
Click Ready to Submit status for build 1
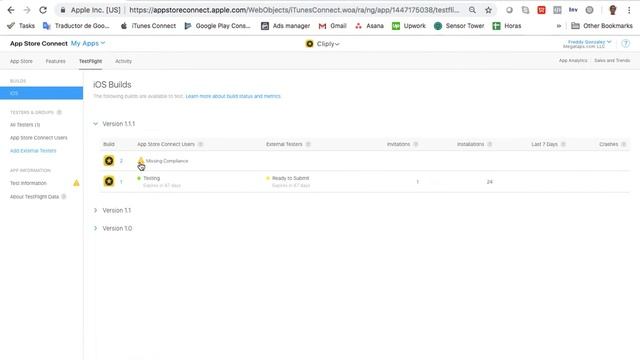(290, 178)
